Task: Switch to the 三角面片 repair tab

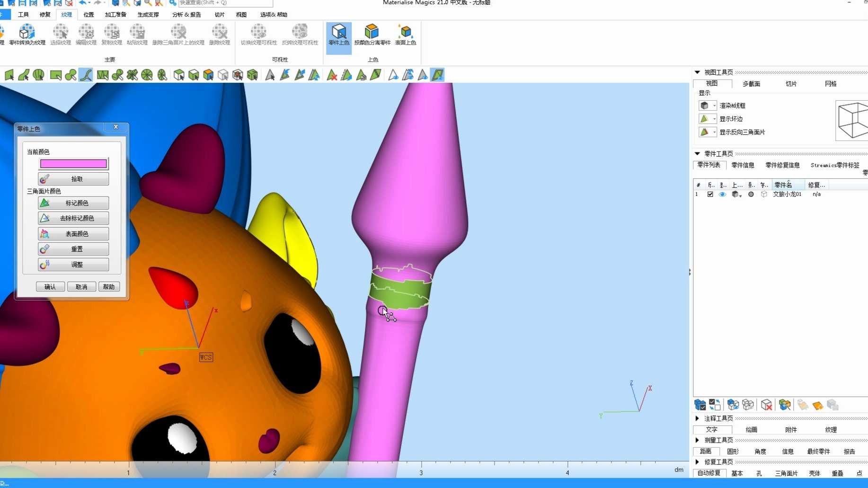Action: 786,473
